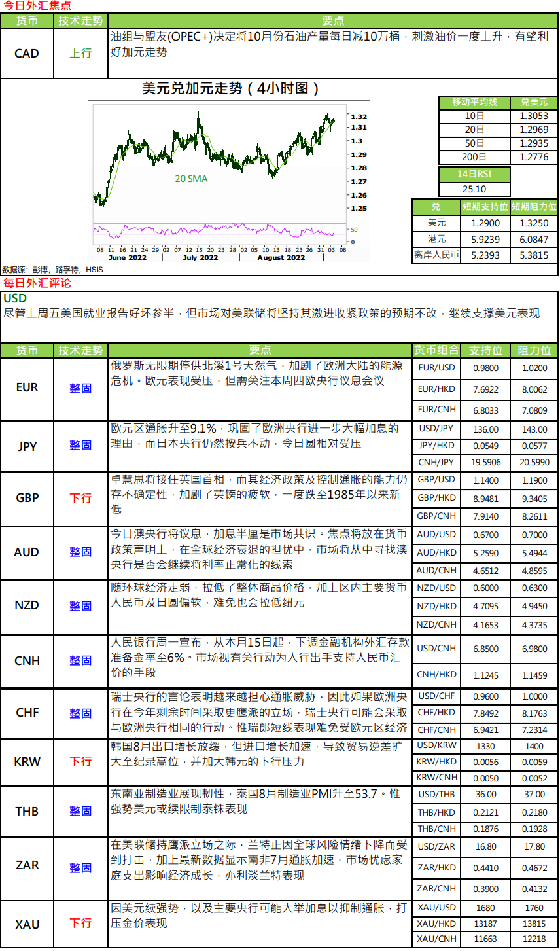The width and height of the screenshot is (560, 951).
Task: Select the EUR/USD currency pair cell
Action: pos(436,368)
